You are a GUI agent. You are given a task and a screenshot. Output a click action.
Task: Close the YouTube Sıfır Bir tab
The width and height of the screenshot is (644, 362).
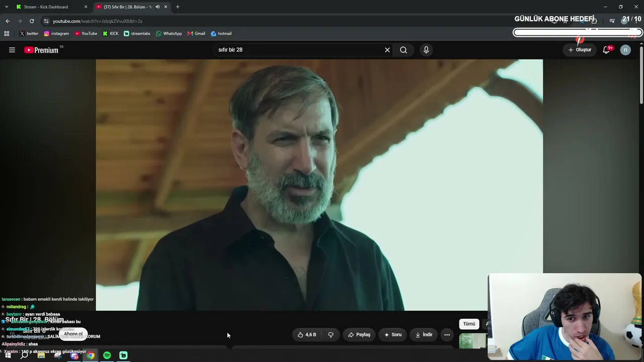tap(166, 7)
